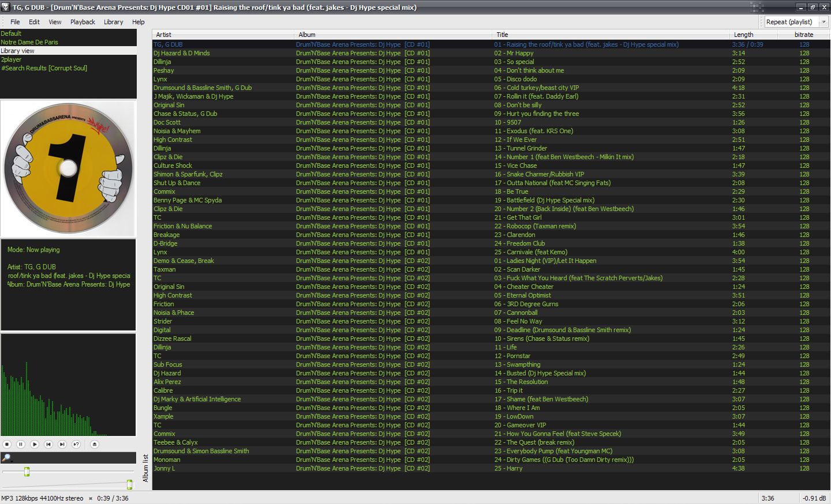
Task: Click the status bar total length 3:36
Action: 768,498
